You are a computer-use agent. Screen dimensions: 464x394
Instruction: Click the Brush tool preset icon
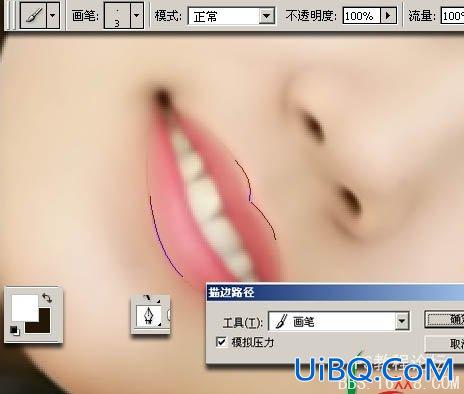pos(33,15)
